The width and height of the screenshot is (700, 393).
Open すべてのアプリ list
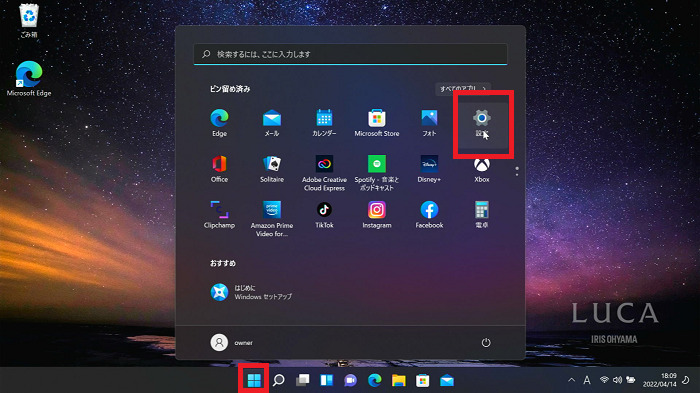(x=463, y=88)
